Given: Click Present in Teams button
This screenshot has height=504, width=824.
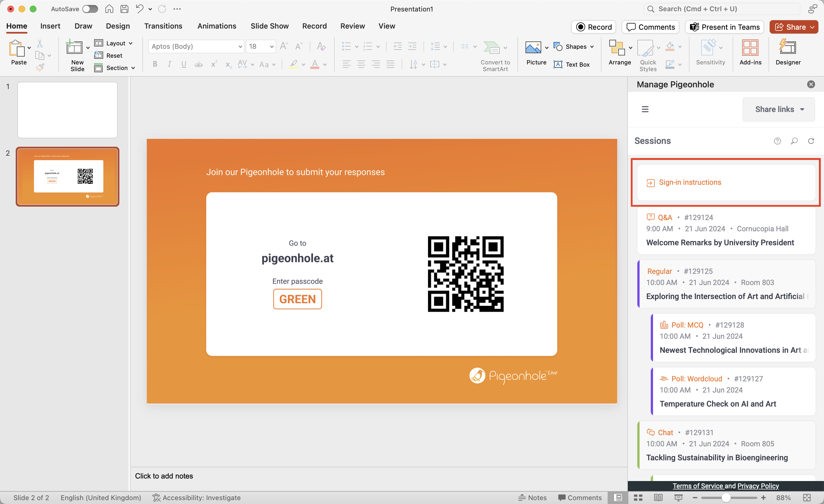Looking at the screenshot, I should 724,27.
